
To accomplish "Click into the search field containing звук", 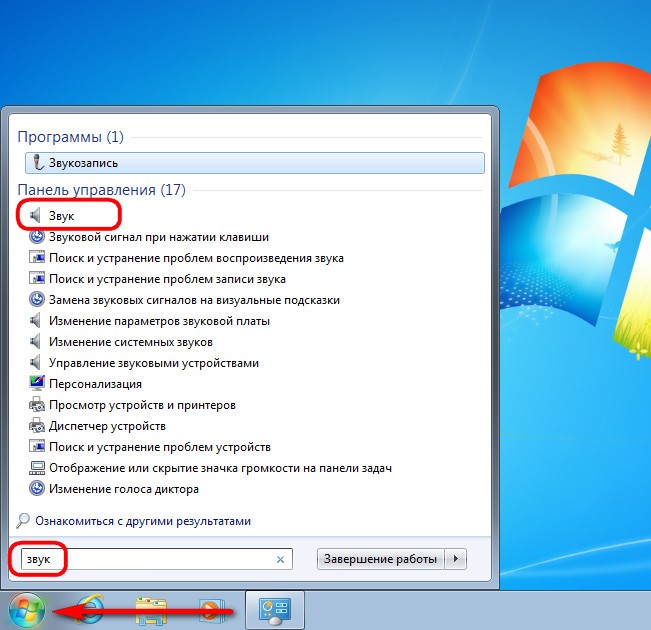I will pos(150,560).
